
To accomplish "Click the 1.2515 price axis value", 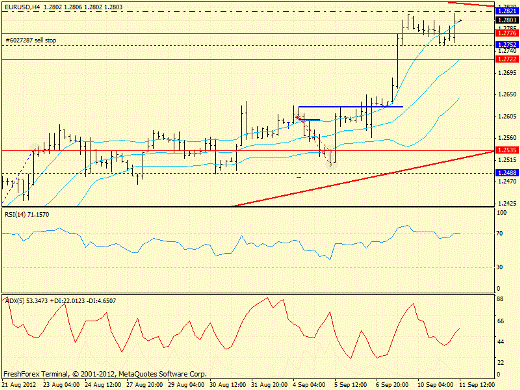I will point(507,160).
